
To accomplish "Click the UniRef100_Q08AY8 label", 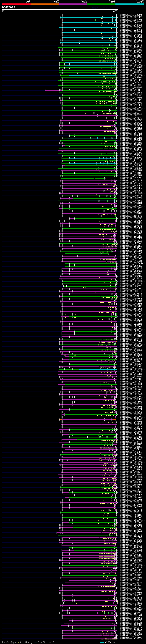I will point(131,196).
